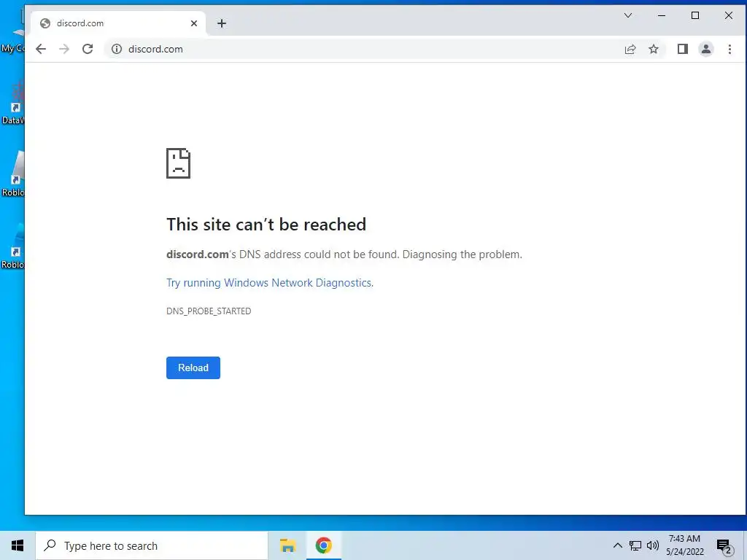
Task: Minimize the Chrome window
Action: point(661,15)
